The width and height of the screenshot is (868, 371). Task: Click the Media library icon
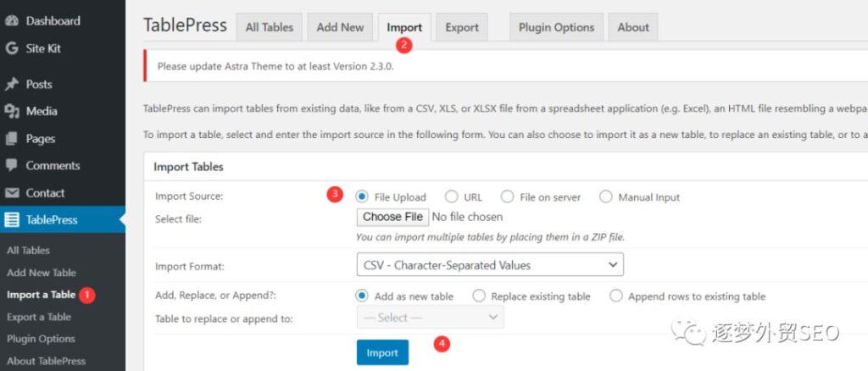click(12, 111)
